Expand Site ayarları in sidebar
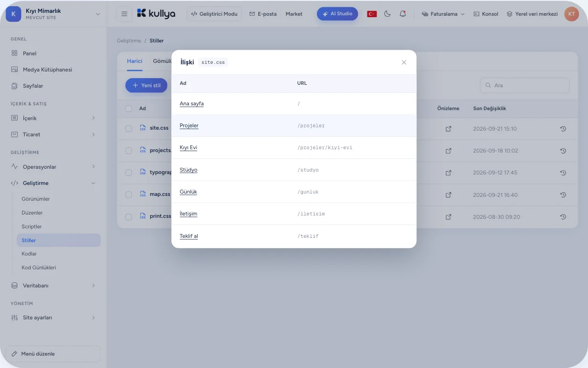The height and width of the screenshot is (368, 588). tap(53, 317)
